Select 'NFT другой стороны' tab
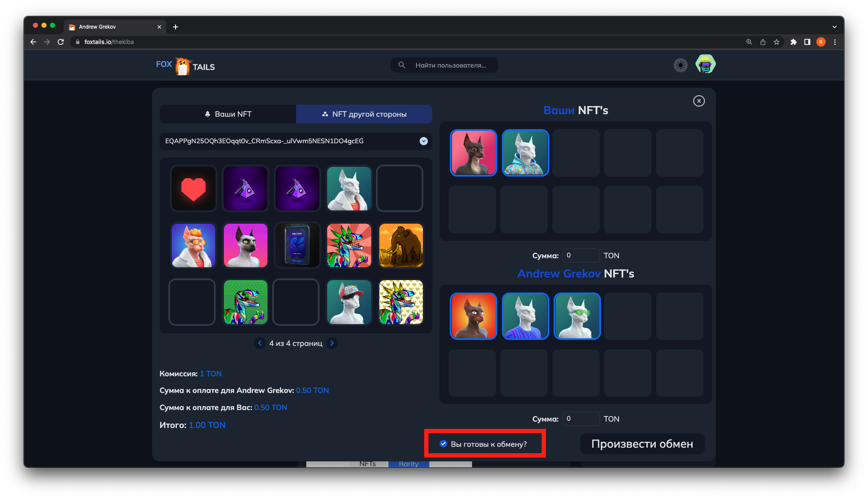 tap(364, 114)
